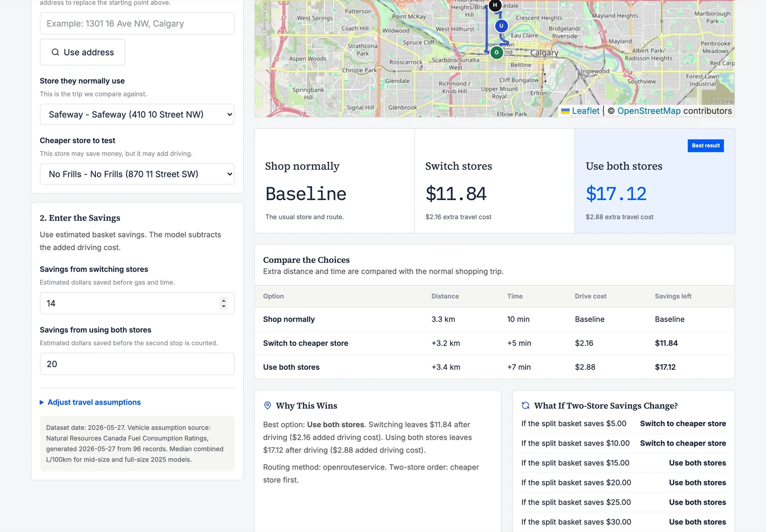The image size is (766, 532).
Task: Click the blue U marker on map
Action: click(x=501, y=26)
